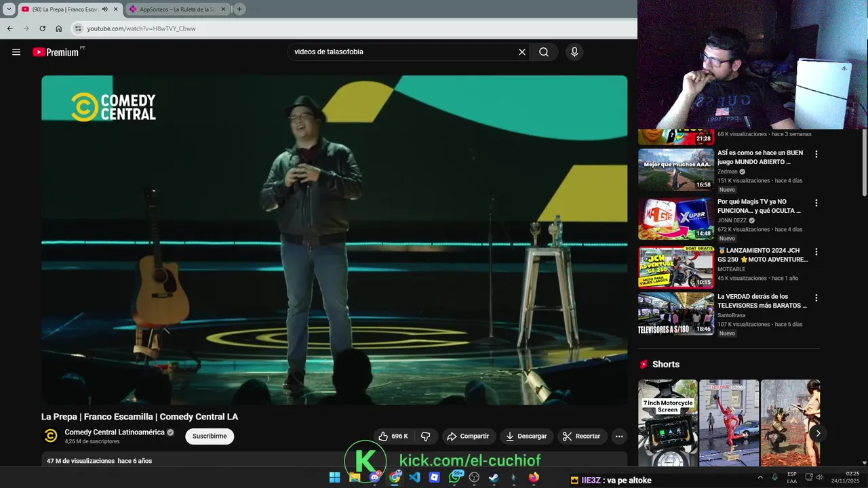The image size is (868, 488).
Task: Show next Shorts with the right arrow
Action: [818, 434]
